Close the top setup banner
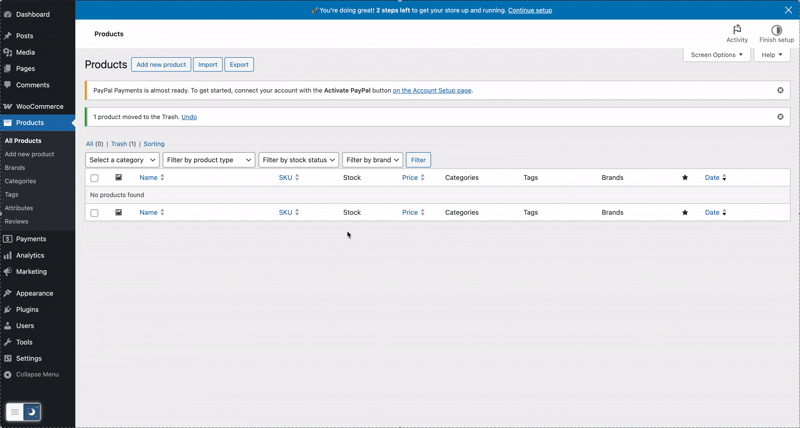The image size is (800, 428). click(788, 10)
